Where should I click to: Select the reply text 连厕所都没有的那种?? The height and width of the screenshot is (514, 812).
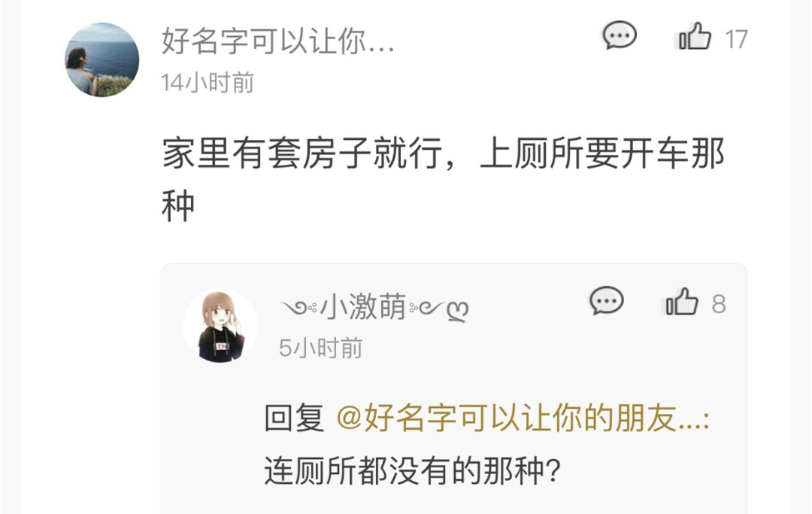click(x=413, y=470)
